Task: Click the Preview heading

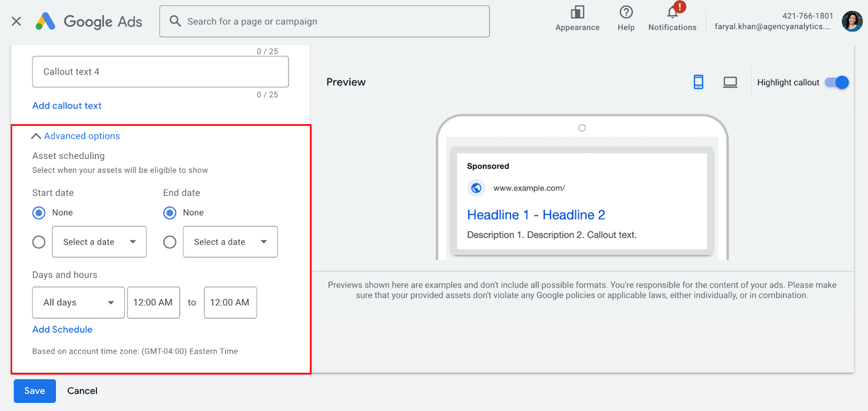Action: 346,82
